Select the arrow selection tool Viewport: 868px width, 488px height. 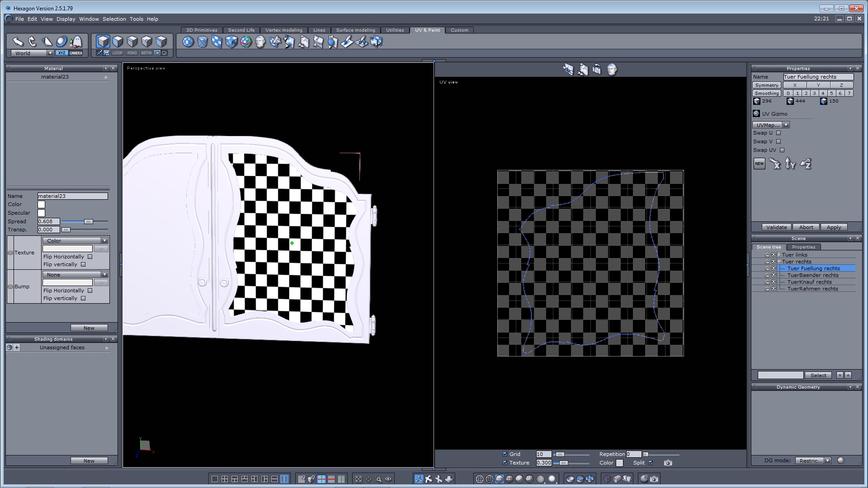pyautogui.click(x=18, y=42)
